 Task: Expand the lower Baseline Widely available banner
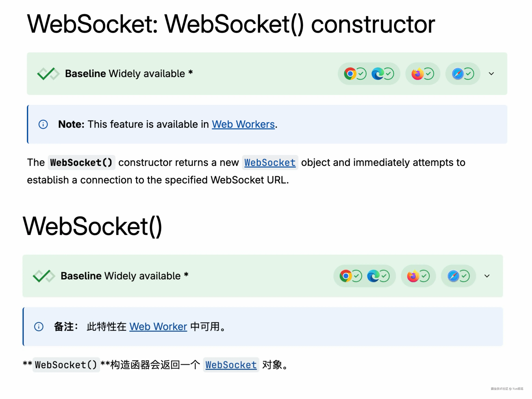(x=487, y=276)
